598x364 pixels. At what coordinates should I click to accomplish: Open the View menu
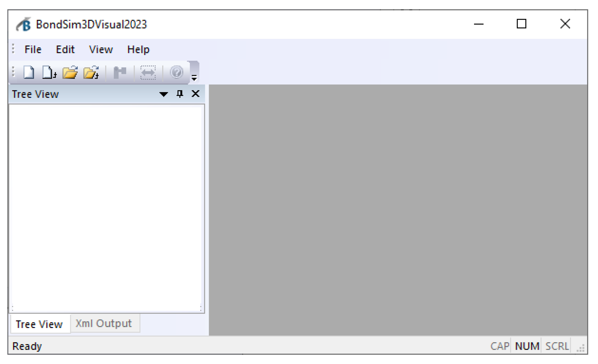[x=101, y=49]
